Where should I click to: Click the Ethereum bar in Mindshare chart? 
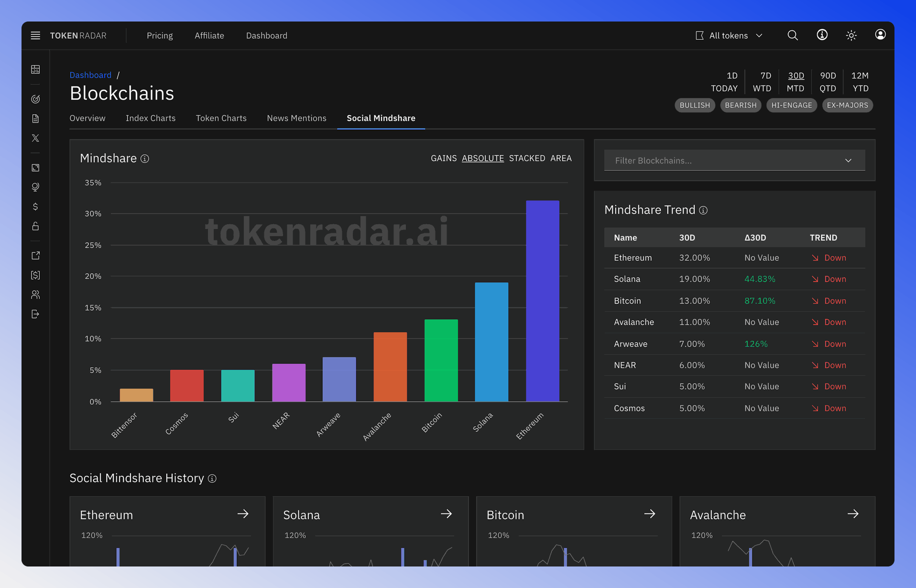click(543, 301)
